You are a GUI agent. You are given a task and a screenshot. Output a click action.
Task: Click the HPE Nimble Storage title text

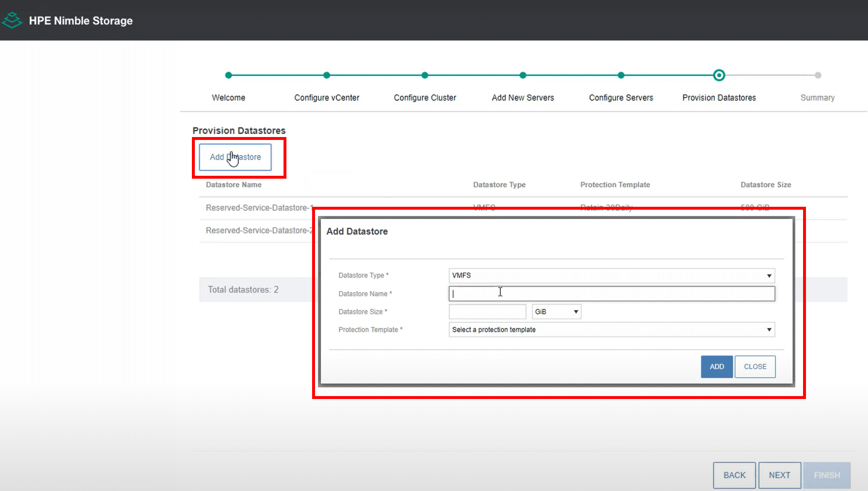pos(81,21)
